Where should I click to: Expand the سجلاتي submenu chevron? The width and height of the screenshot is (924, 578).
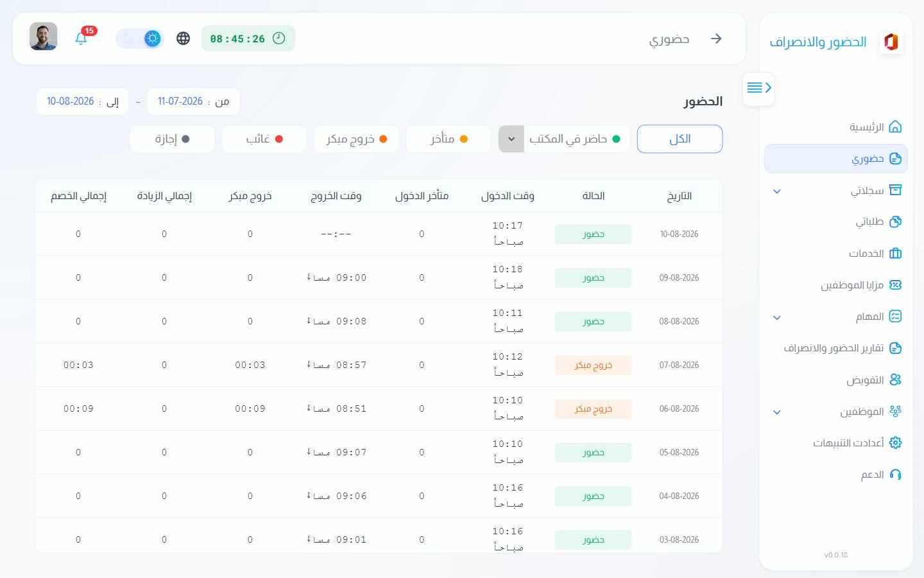click(x=777, y=191)
